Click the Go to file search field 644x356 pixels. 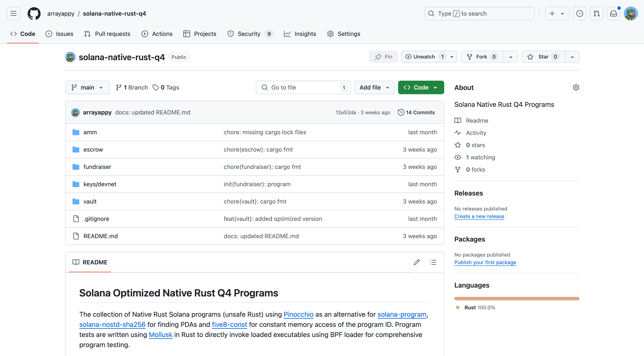pyautogui.click(x=303, y=87)
